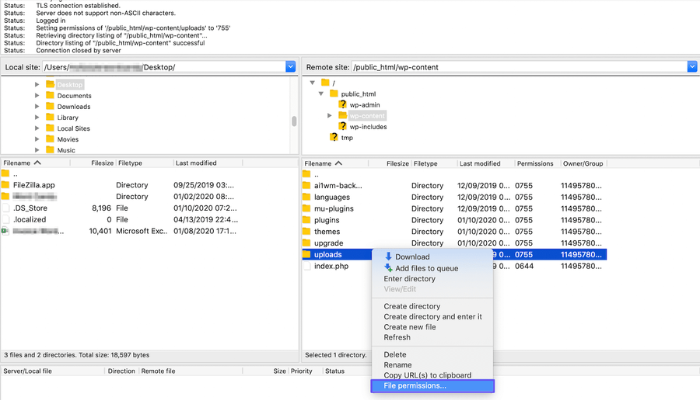Screen dimensions: 700x400
Task: Click Rename in the context menu
Action: (400, 364)
